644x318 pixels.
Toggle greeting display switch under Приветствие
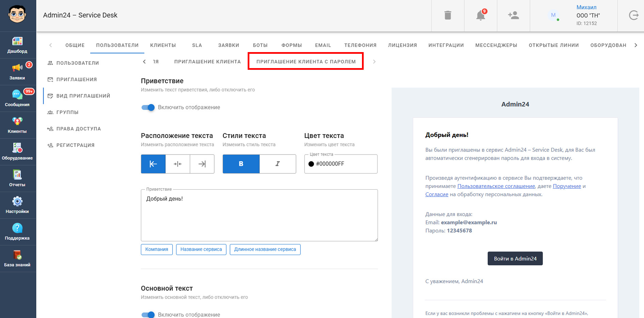point(148,108)
